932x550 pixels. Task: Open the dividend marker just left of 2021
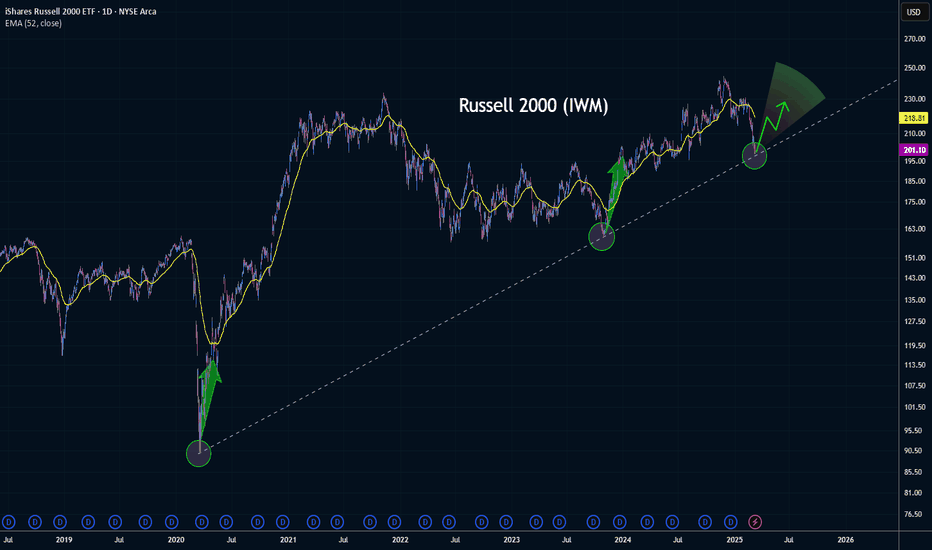[283, 522]
